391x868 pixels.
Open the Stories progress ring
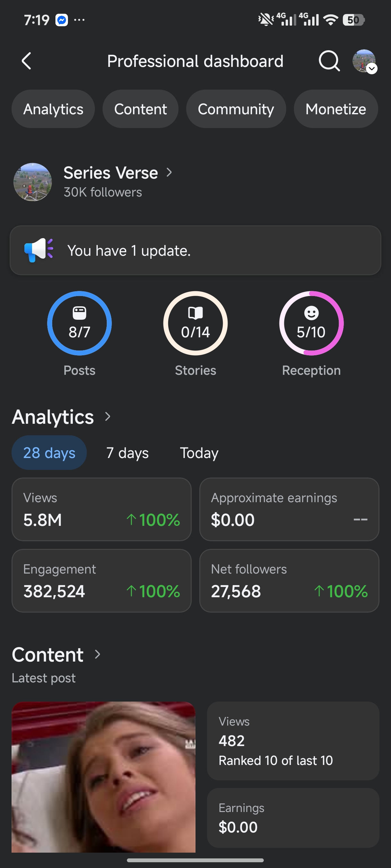[x=195, y=323]
